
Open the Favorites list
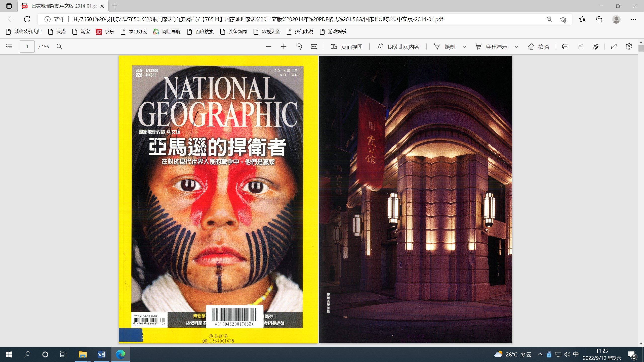[582, 19]
